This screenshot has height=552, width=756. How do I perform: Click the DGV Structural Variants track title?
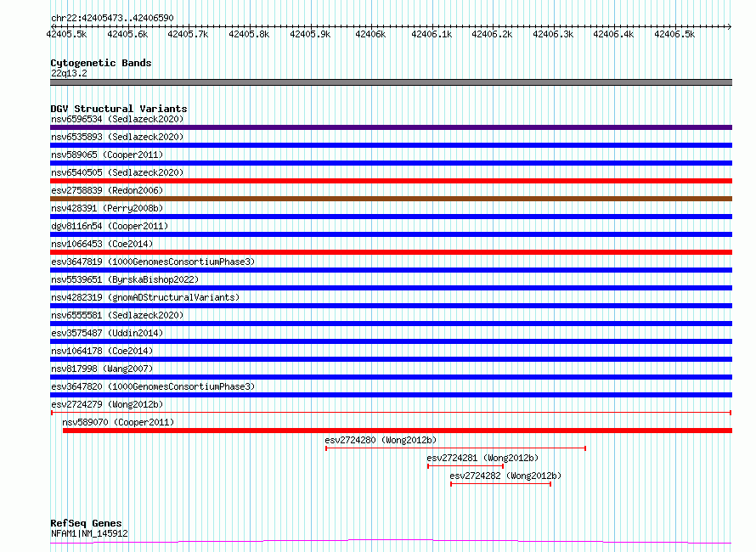(x=119, y=109)
